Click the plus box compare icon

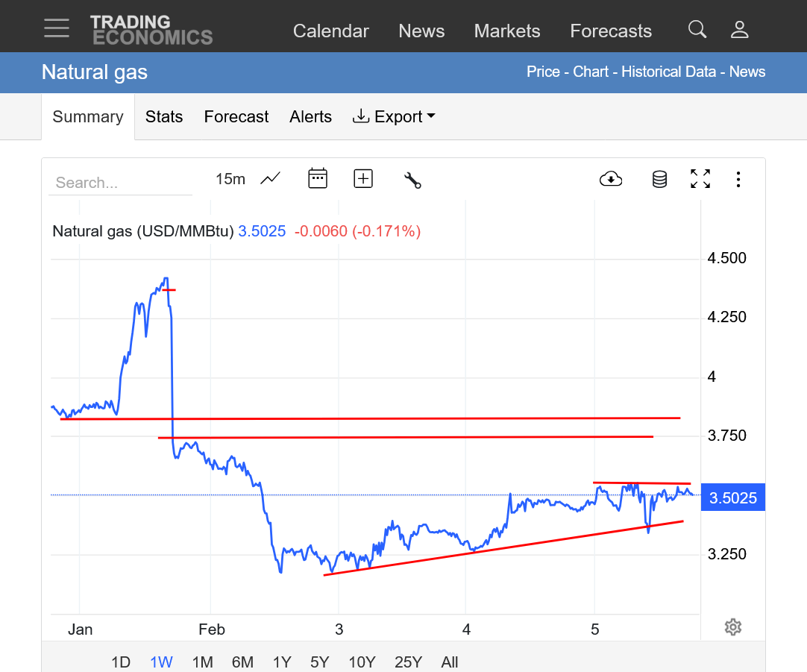[363, 179]
